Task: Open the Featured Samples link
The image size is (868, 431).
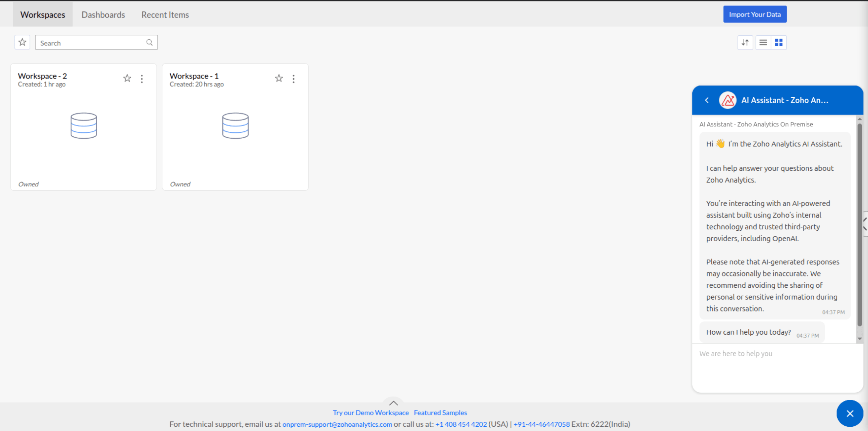Action: click(440, 412)
